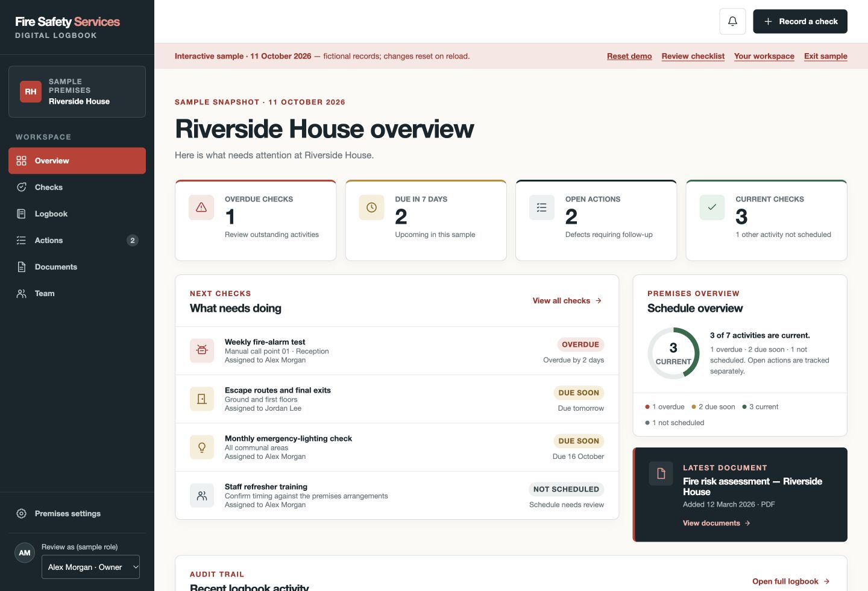Screen dimensions: 868x591
Task: Click the people icon beside Staff refresher training
Action: (x=202, y=495)
